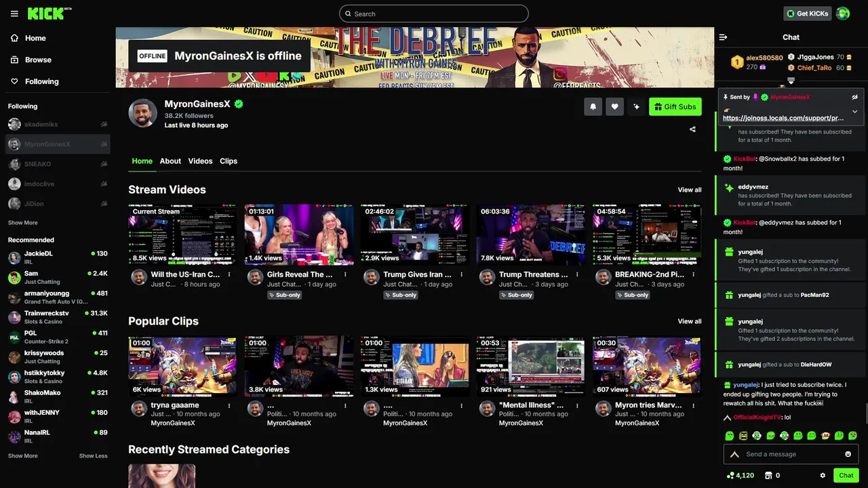View all Popular Clips
Image resolution: width=868 pixels, height=488 pixels.
(690, 321)
